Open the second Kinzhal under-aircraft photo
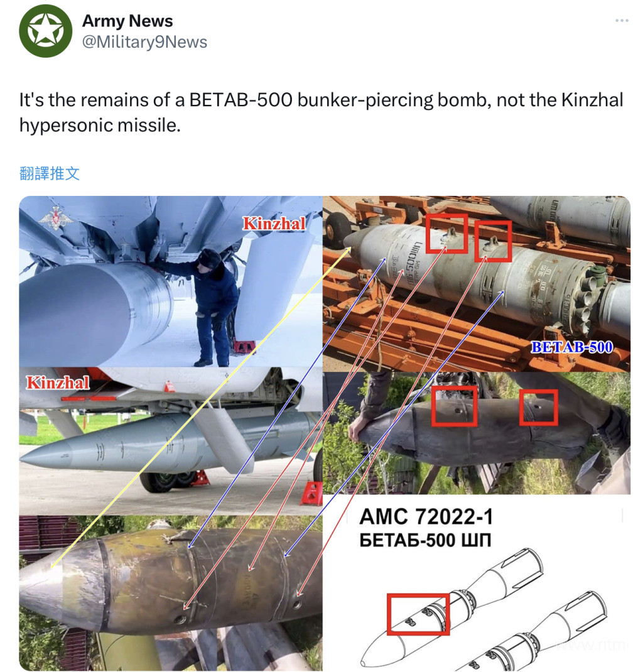643x672 pixels. [171, 442]
